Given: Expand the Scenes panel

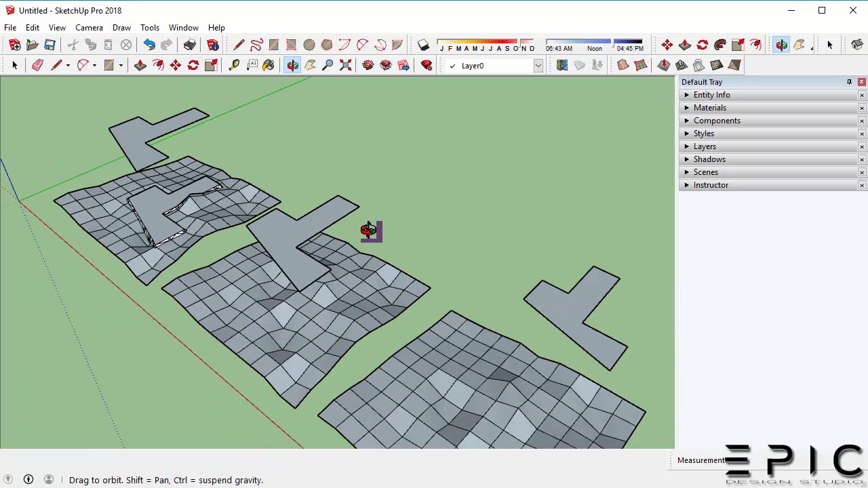Looking at the screenshot, I should tap(687, 172).
